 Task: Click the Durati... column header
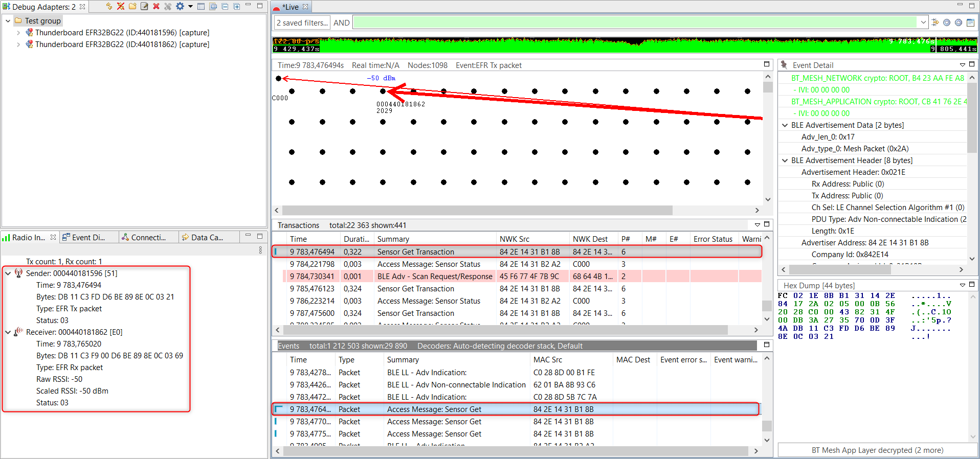(357, 239)
